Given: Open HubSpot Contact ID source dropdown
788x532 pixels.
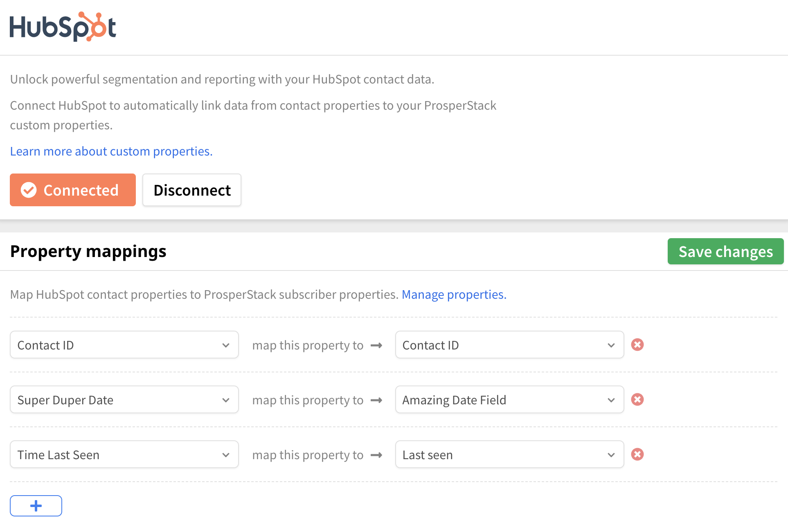Looking at the screenshot, I should [x=124, y=345].
